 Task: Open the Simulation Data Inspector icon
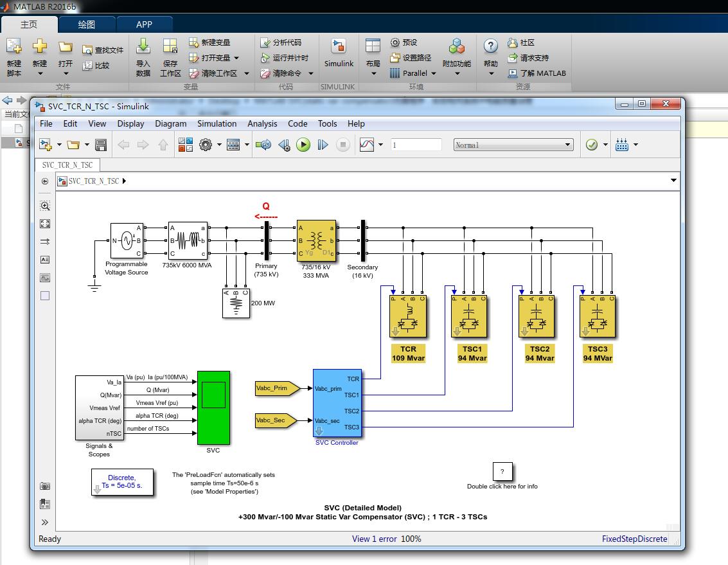367,145
